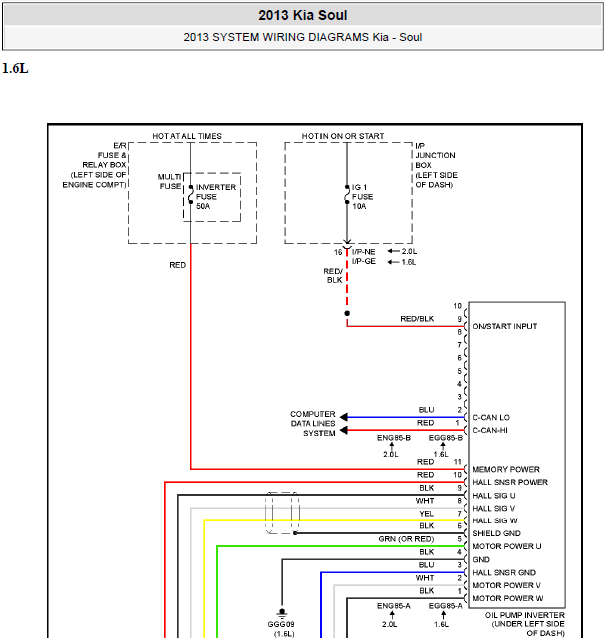Click the 'YEL' wire color label
Screen dimensions: 604x638
tap(427, 514)
